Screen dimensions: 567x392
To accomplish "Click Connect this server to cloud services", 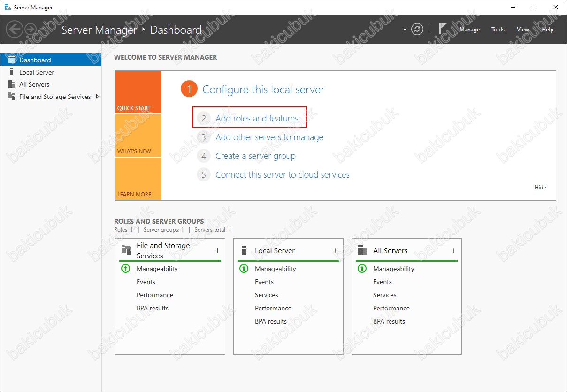I will pyautogui.click(x=283, y=175).
